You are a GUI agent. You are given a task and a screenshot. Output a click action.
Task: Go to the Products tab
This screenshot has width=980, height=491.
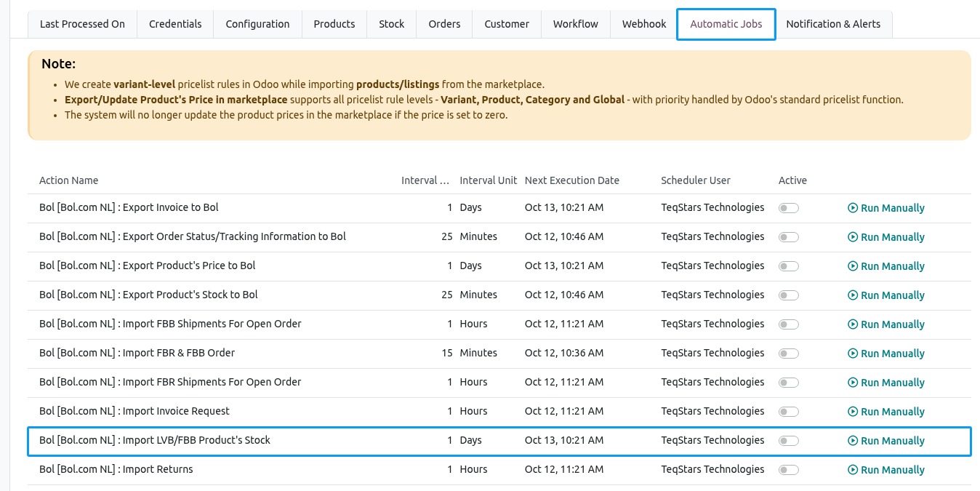click(334, 24)
